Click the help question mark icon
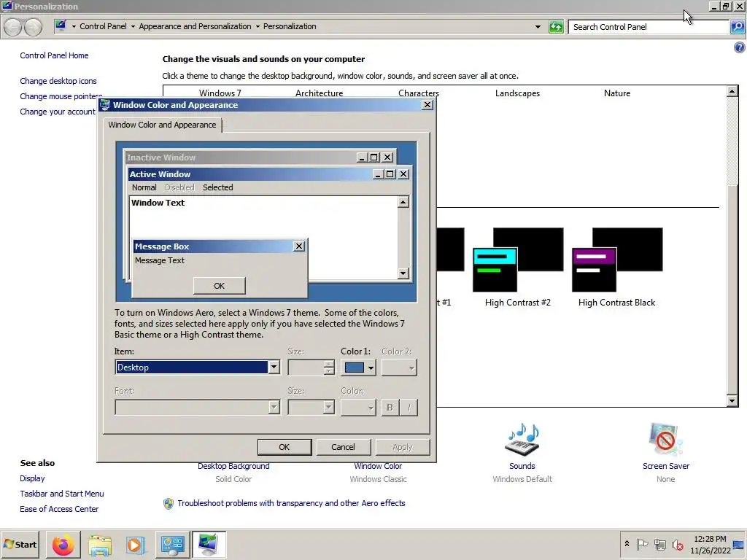This screenshot has height=560, width=747. tap(739, 47)
